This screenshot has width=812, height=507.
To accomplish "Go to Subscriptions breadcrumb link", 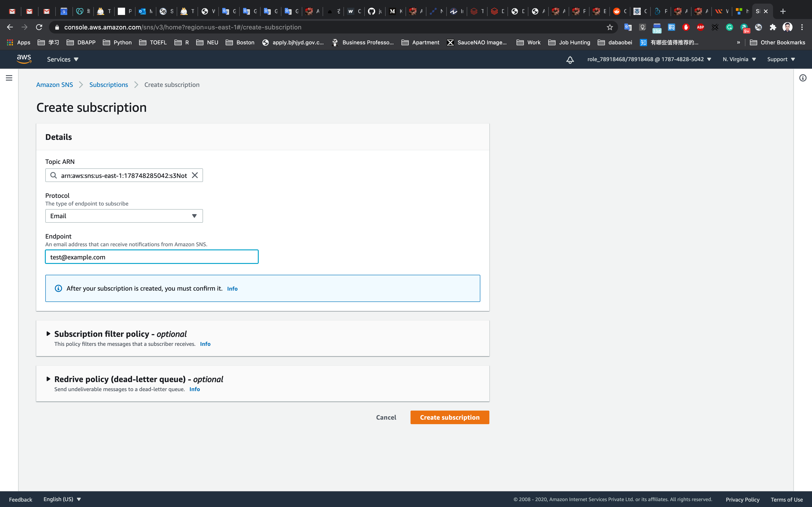I will click(108, 85).
